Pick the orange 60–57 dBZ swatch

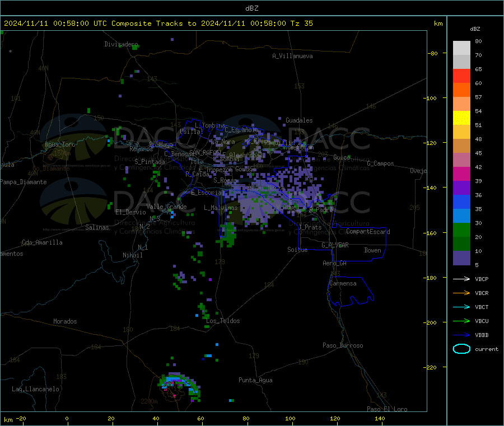(x=461, y=90)
